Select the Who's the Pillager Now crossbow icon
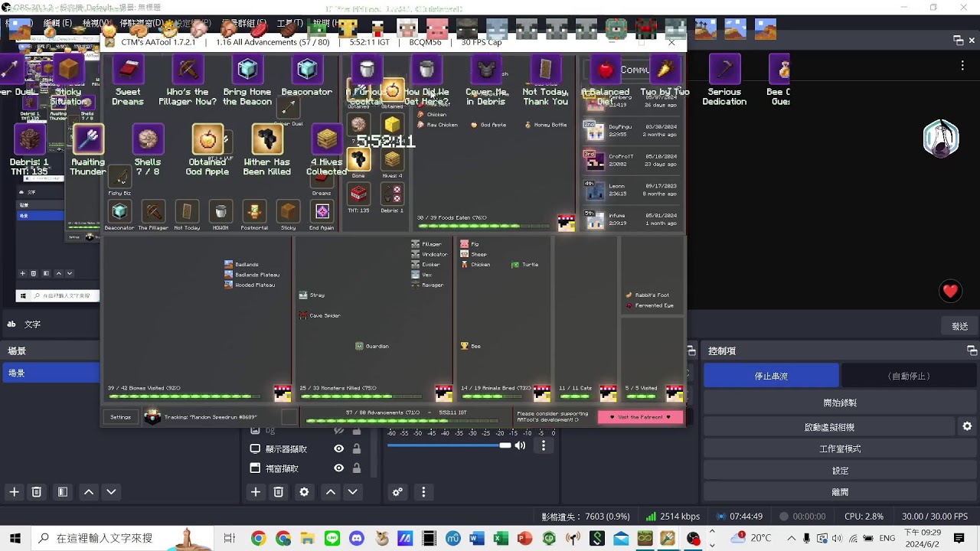The width and height of the screenshot is (980, 551). coord(188,70)
